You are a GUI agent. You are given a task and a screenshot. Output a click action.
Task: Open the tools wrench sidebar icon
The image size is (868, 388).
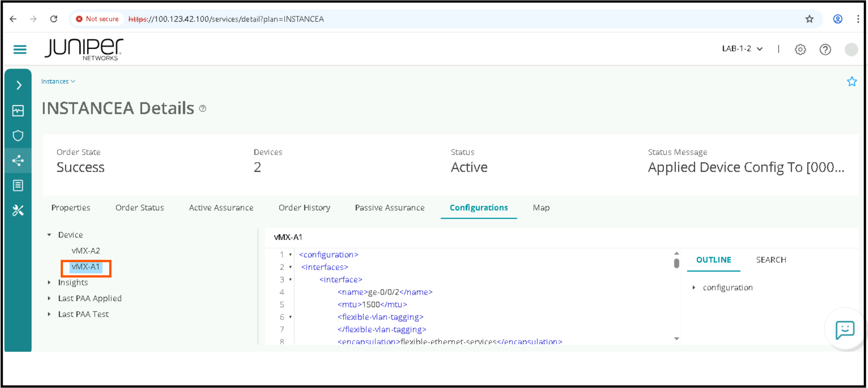(x=18, y=210)
